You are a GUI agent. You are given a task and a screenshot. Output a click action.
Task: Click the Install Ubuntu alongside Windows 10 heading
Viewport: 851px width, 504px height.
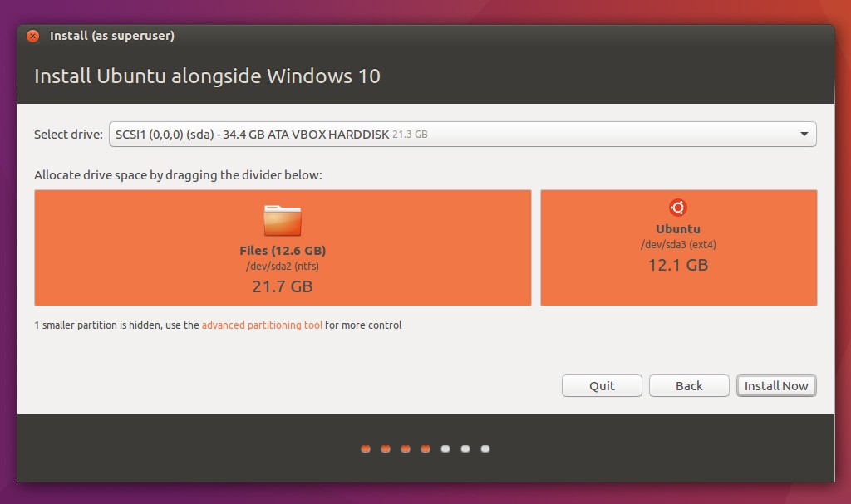click(x=207, y=76)
